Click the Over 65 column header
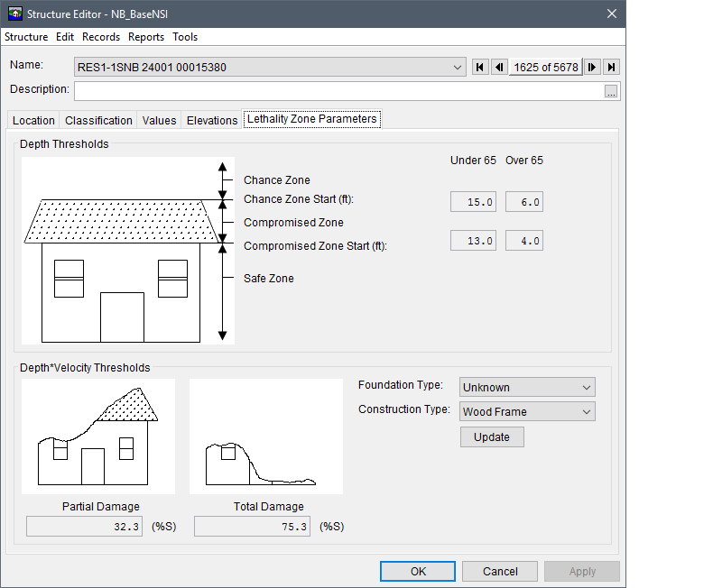This screenshot has width=713, height=588. pyautogui.click(x=524, y=161)
